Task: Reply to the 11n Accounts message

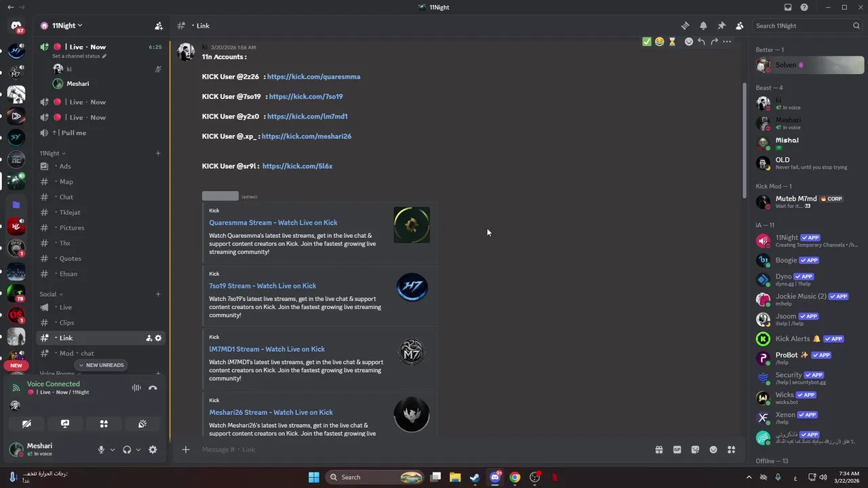Action: [701, 41]
